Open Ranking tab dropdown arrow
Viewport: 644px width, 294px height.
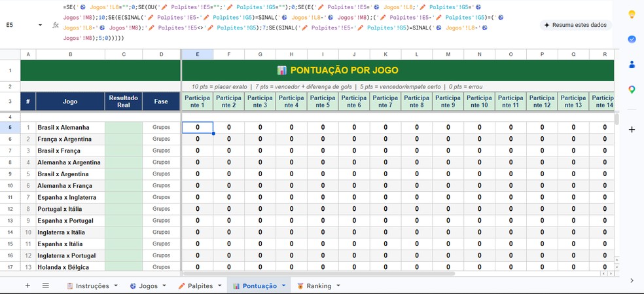[x=338, y=285]
